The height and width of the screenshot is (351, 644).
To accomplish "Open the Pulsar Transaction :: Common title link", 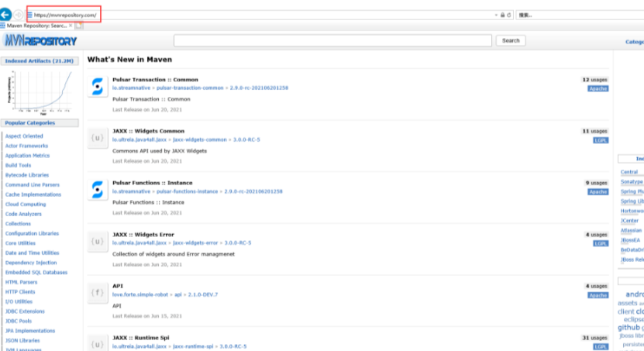I will click(155, 80).
